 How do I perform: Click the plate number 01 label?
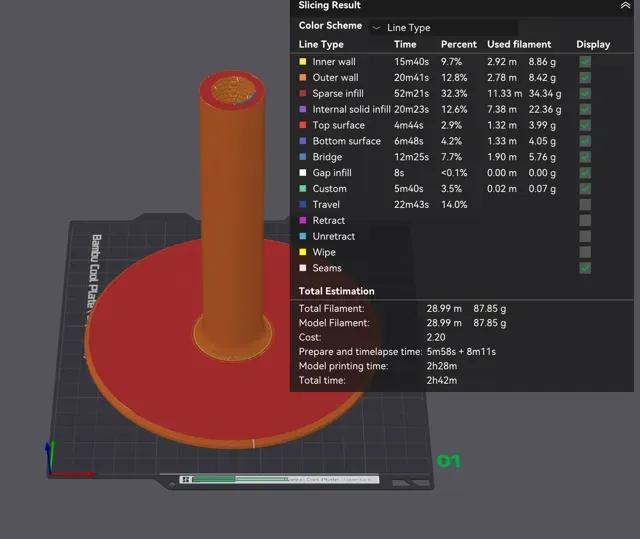[x=448, y=461]
